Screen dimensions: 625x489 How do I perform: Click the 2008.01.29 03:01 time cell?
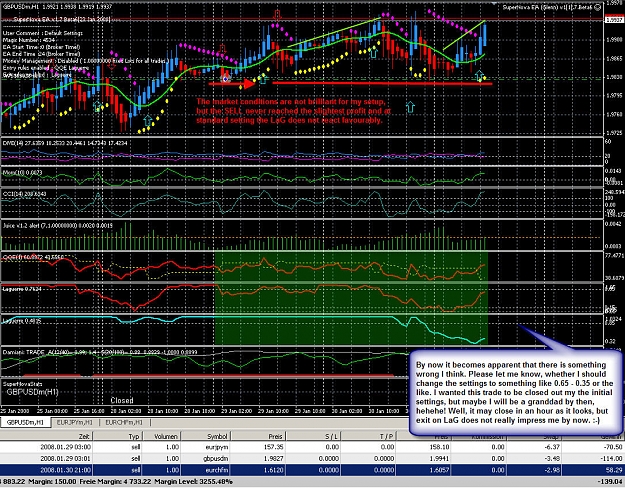coord(65,458)
